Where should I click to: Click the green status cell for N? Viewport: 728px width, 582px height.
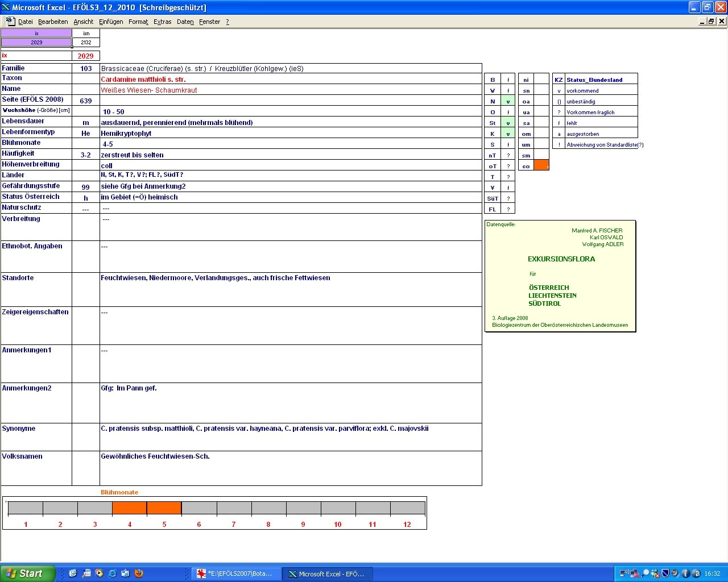tap(508, 101)
